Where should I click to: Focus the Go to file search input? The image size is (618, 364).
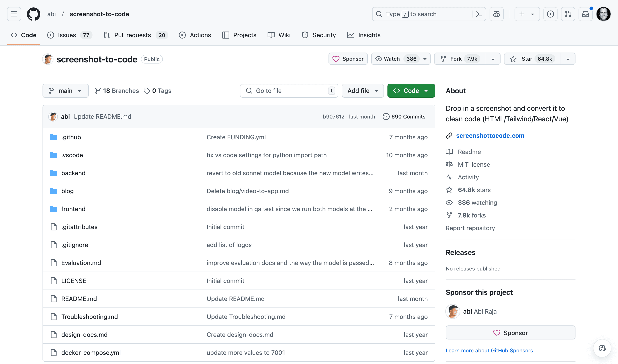pyautogui.click(x=289, y=91)
